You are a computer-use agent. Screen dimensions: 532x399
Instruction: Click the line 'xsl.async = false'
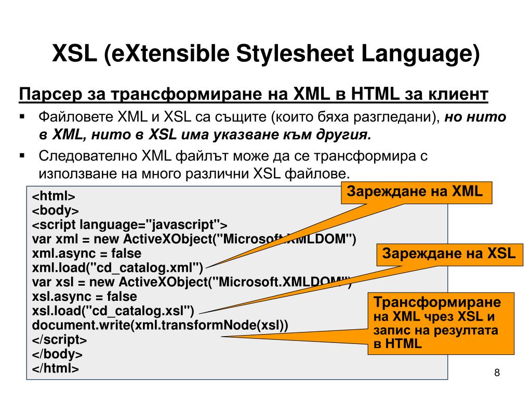(x=85, y=297)
